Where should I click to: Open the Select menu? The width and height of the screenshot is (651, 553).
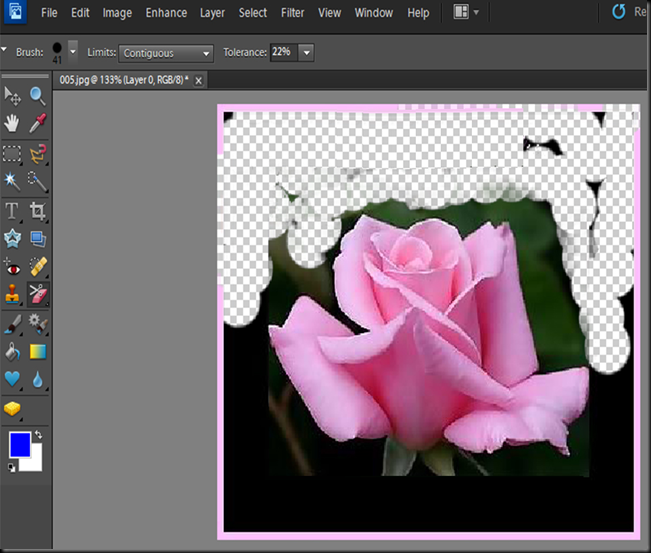point(253,13)
